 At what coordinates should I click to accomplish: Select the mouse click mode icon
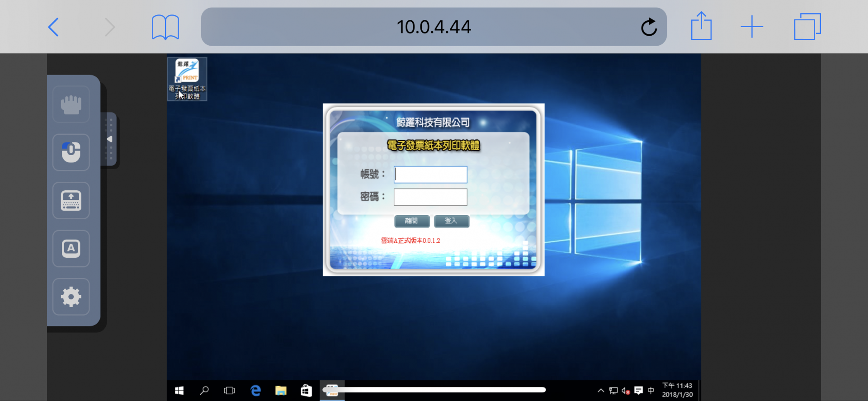(x=71, y=152)
